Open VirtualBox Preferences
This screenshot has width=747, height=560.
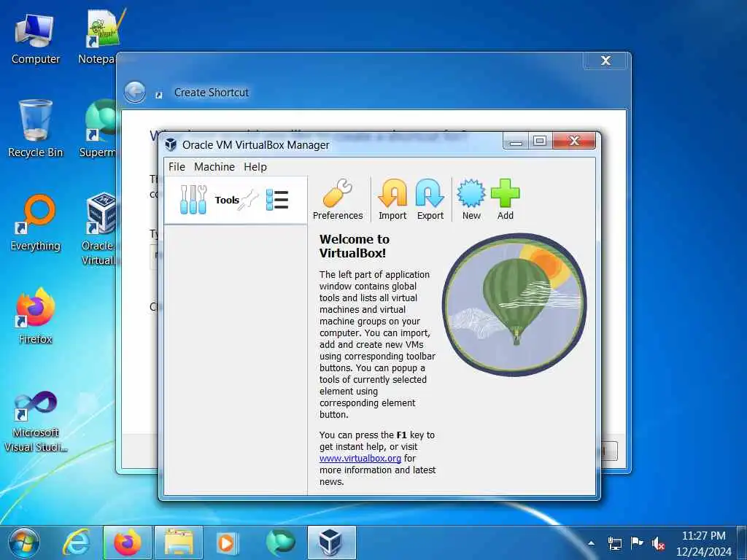[337, 200]
